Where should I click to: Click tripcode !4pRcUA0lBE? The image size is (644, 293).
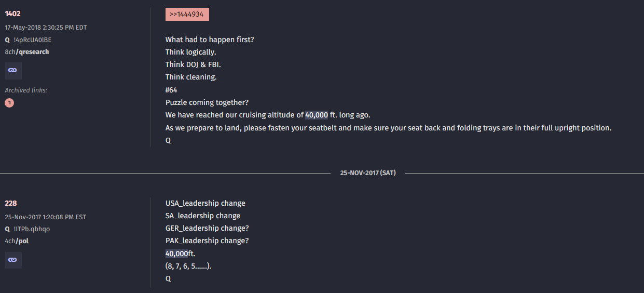(x=32, y=39)
